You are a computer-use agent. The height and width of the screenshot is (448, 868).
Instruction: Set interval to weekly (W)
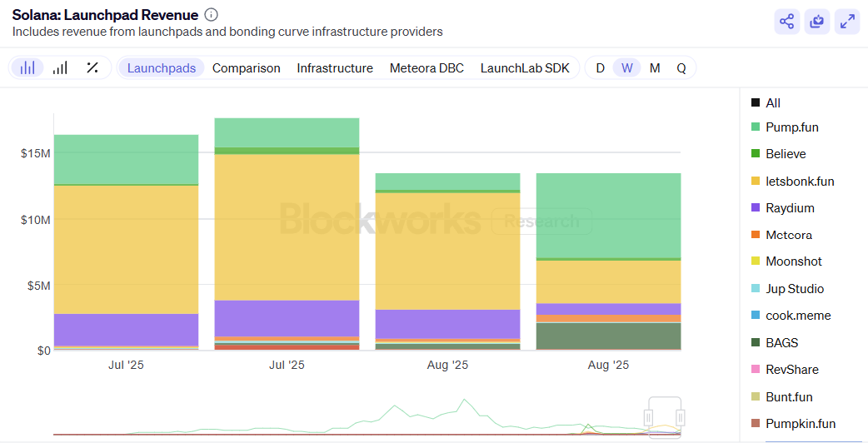point(627,68)
